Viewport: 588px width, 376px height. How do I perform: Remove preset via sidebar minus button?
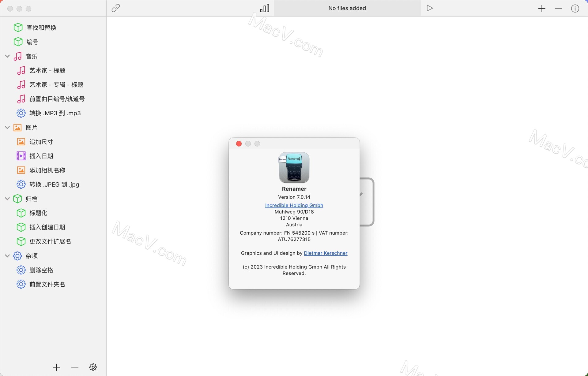(75, 367)
